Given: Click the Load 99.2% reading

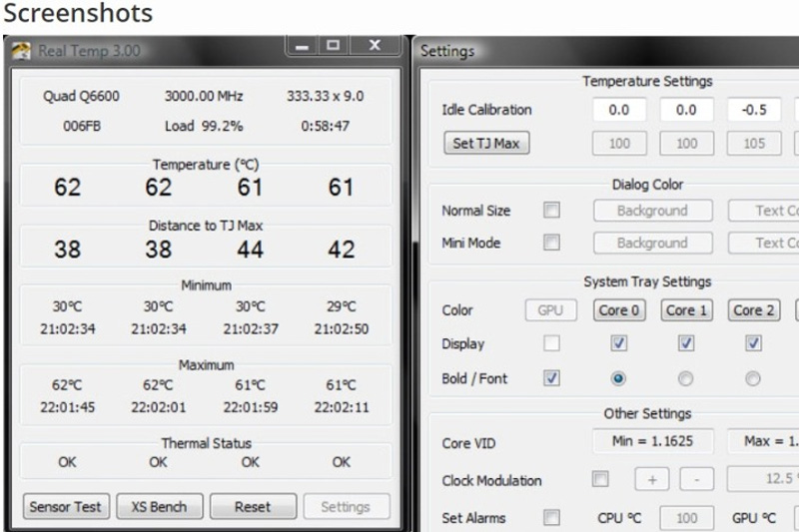Looking at the screenshot, I should [x=204, y=126].
